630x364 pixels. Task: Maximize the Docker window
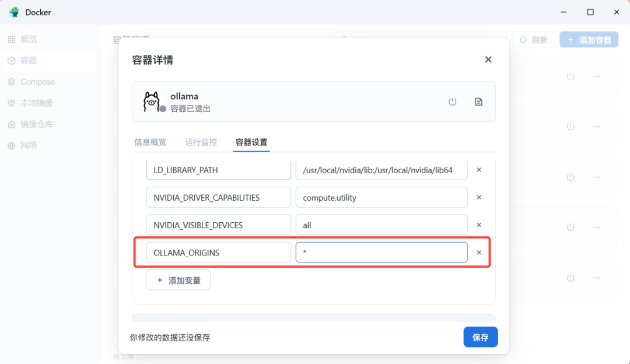click(590, 12)
